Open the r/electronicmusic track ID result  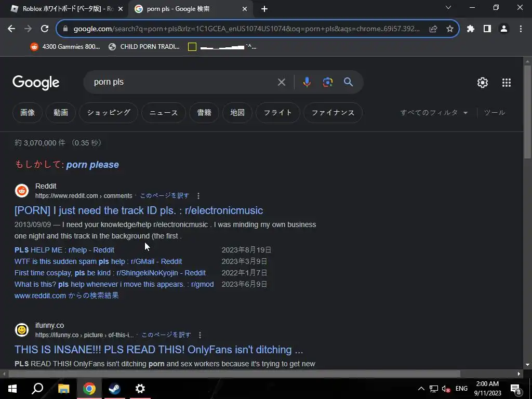pyautogui.click(x=139, y=211)
